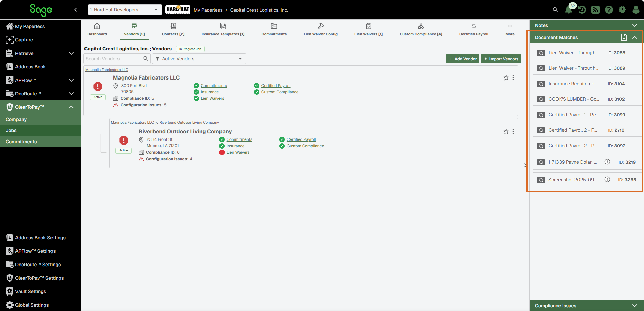Expand the Retrieve menu in sidebar
Image resolution: width=644 pixels, height=311 pixels.
point(71,53)
